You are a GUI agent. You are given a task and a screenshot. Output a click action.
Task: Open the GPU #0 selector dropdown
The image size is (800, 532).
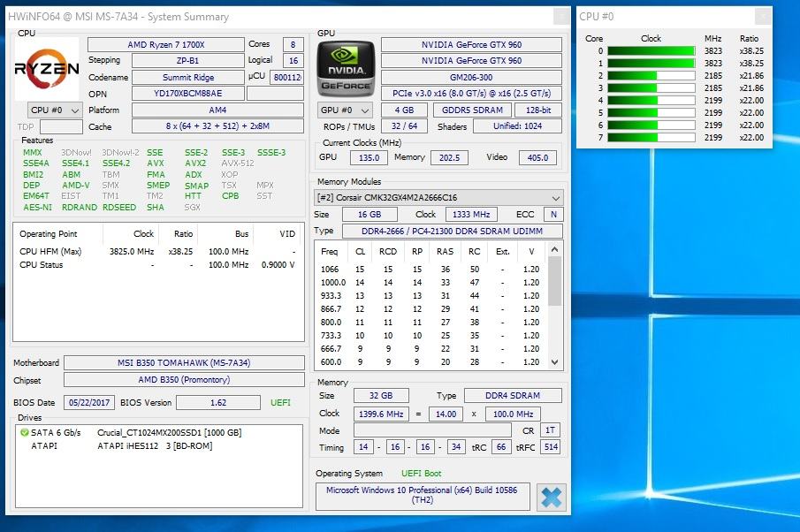(345, 110)
